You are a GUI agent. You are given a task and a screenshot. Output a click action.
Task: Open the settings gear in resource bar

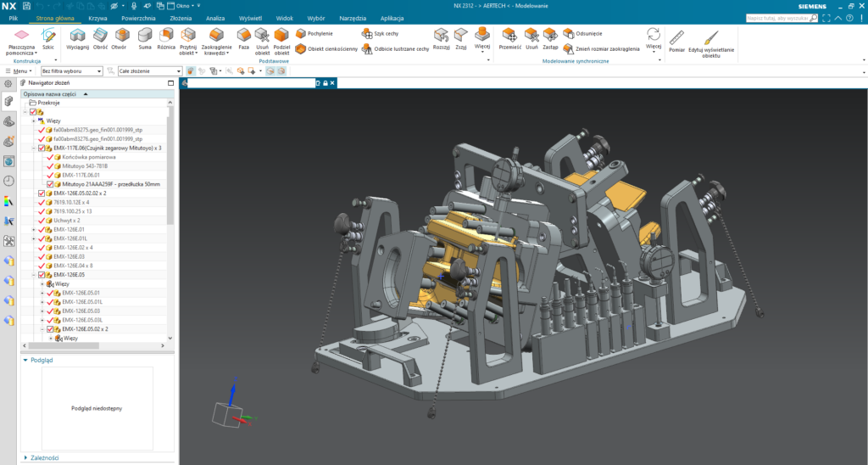pyautogui.click(x=8, y=84)
